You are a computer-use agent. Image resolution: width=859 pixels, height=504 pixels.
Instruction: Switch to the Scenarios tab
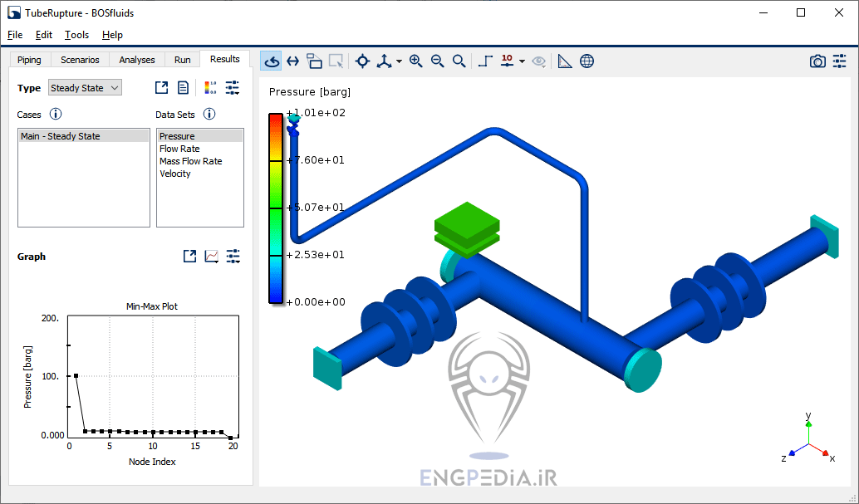point(80,60)
